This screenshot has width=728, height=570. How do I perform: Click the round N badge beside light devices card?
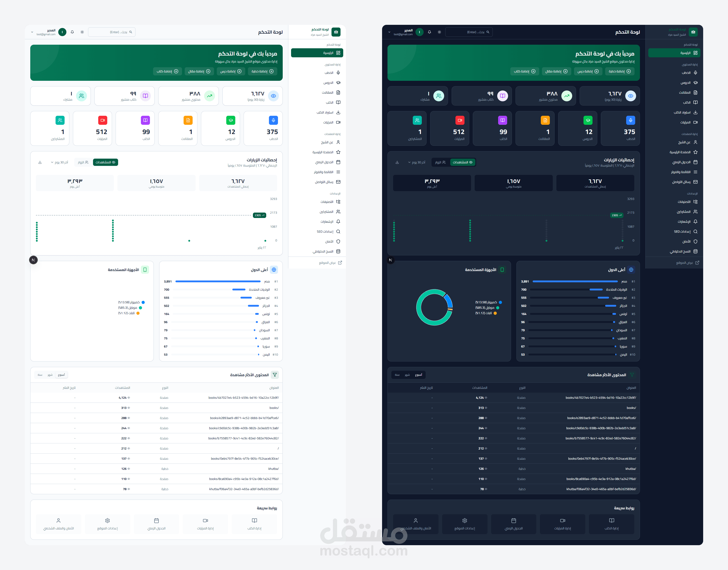pyautogui.click(x=33, y=260)
